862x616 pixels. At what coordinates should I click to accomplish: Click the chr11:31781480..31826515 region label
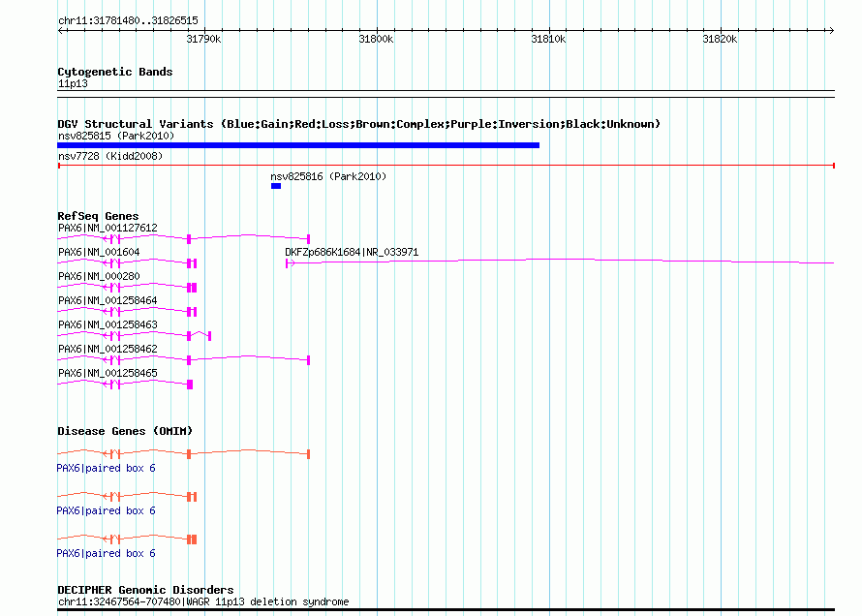[x=128, y=20]
